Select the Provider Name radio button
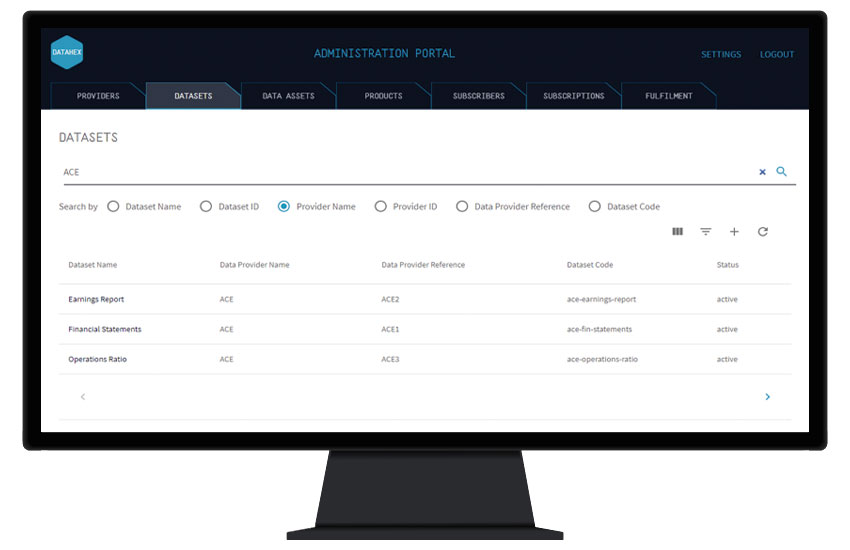Screen dimensions: 850x550 (x=284, y=206)
